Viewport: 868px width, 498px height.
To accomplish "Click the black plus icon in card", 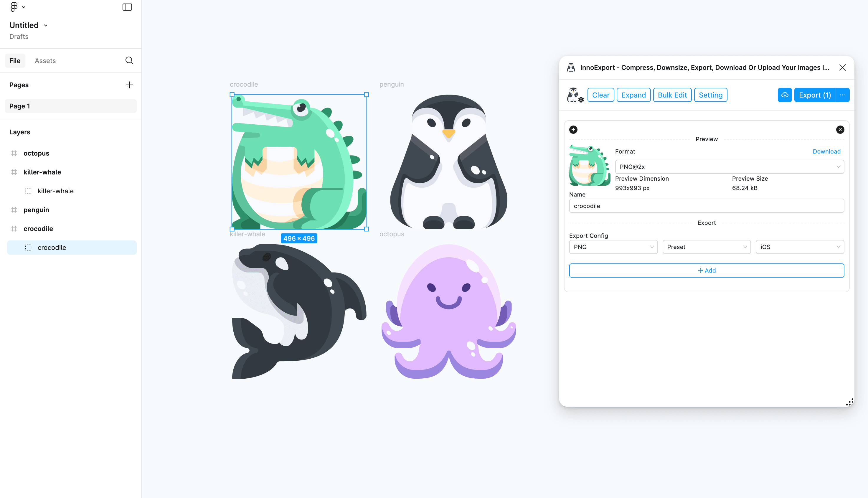I will click(574, 130).
